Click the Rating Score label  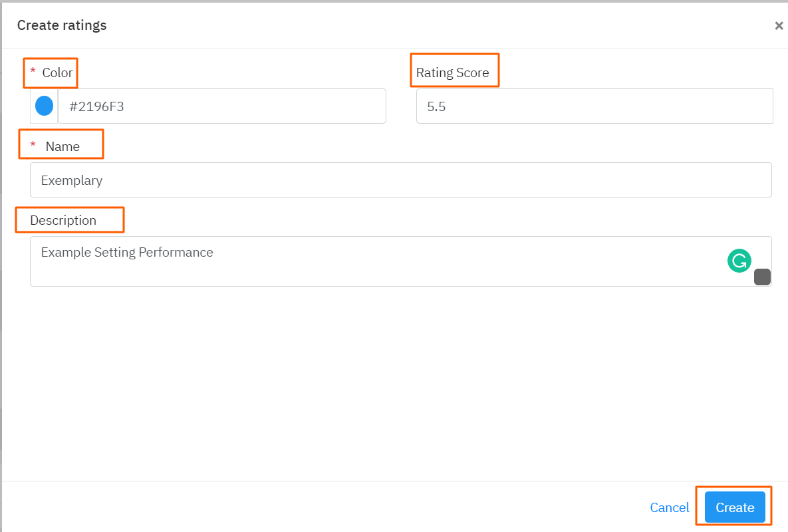point(452,72)
